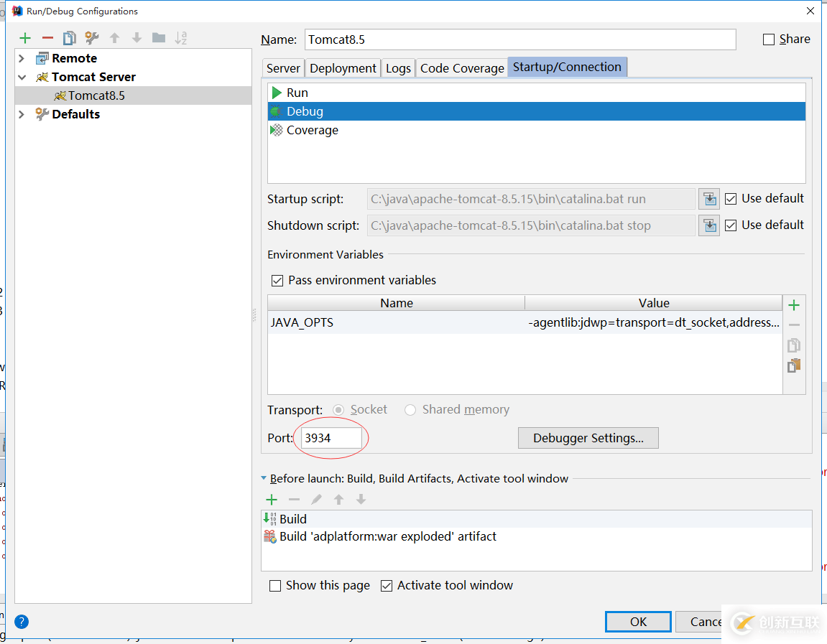The width and height of the screenshot is (827, 644).
Task: Add an environment variable with green plus
Action: coord(794,305)
